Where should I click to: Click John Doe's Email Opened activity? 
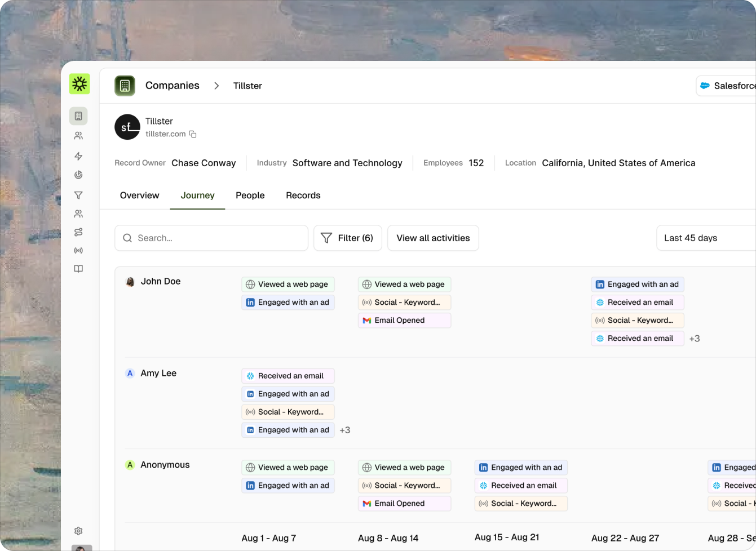pyautogui.click(x=405, y=321)
